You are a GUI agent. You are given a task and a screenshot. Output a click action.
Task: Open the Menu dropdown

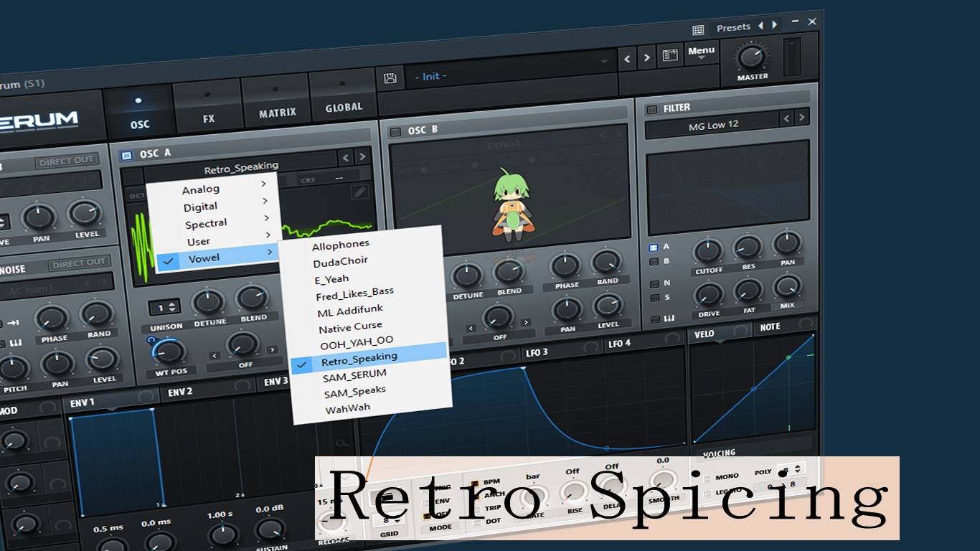click(x=701, y=52)
